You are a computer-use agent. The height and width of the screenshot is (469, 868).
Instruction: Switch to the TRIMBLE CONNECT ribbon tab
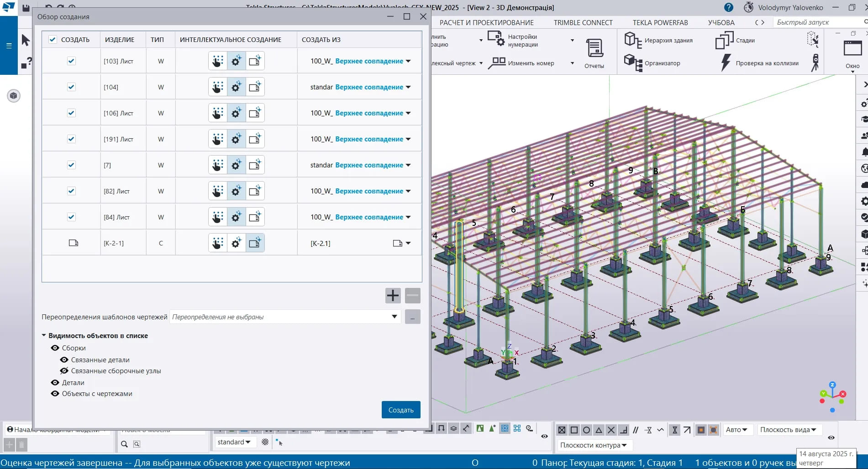click(583, 22)
